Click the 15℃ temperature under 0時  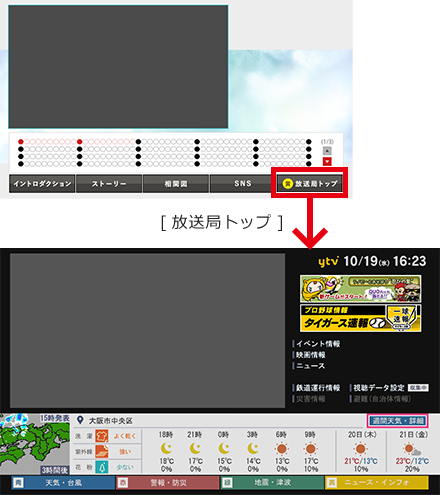pos(224,461)
